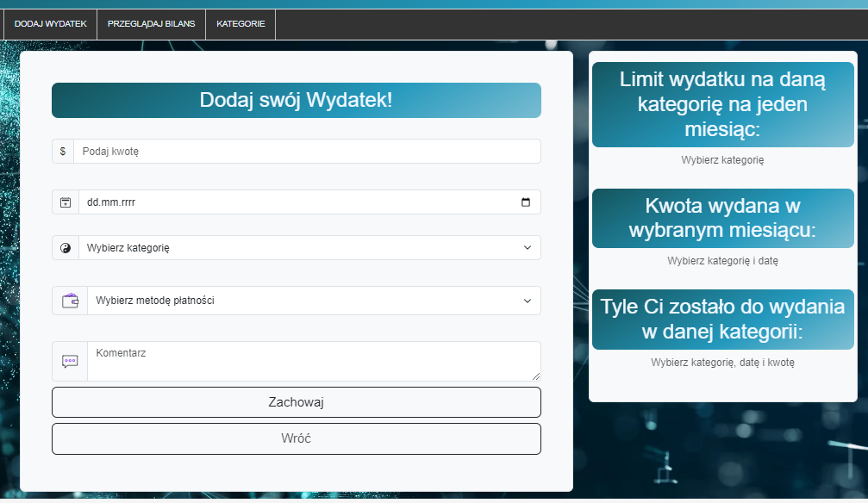Image resolution: width=868 pixels, height=503 pixels.
Task: Click the calendar icon left of date field
Action: pyautogui.click(x=66, y=202)
